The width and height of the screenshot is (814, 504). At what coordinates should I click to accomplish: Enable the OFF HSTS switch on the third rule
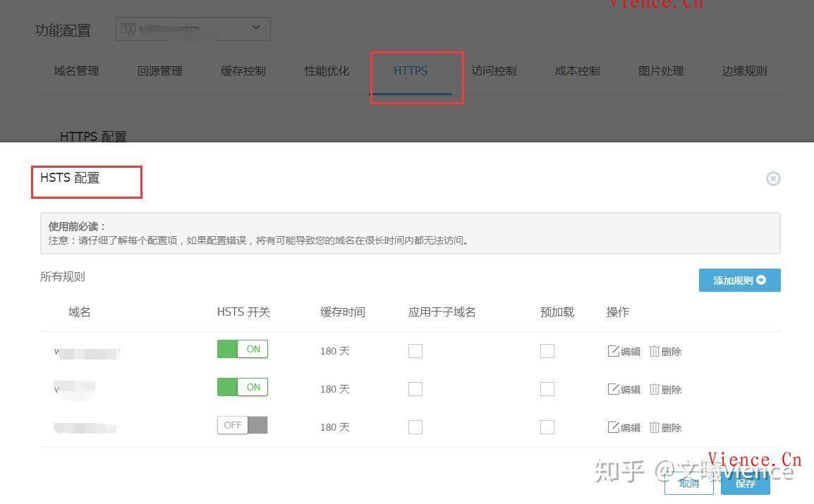(x=242, y=424)
